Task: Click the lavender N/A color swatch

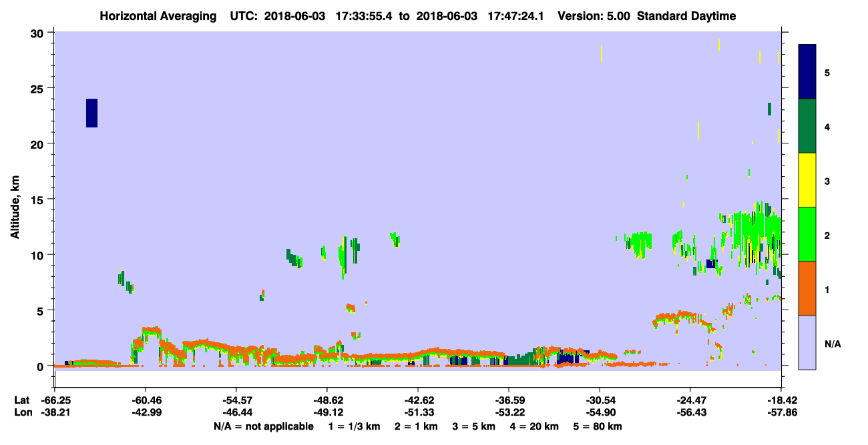Action: pyautogui.click(x=807, y=342)
